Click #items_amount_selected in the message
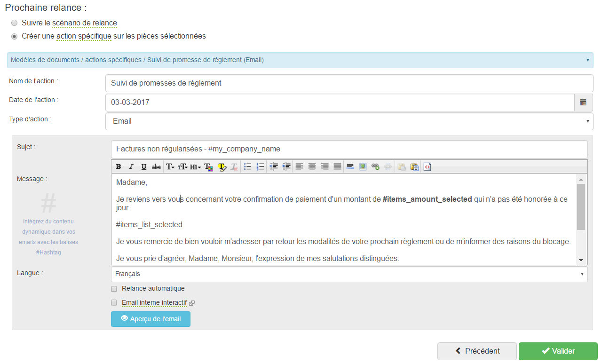 pos(427,199)
